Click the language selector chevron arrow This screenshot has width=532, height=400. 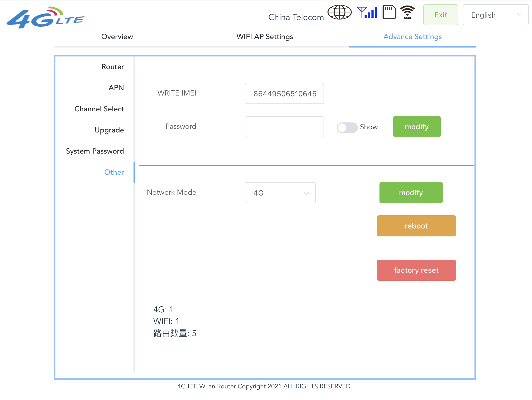519,15
